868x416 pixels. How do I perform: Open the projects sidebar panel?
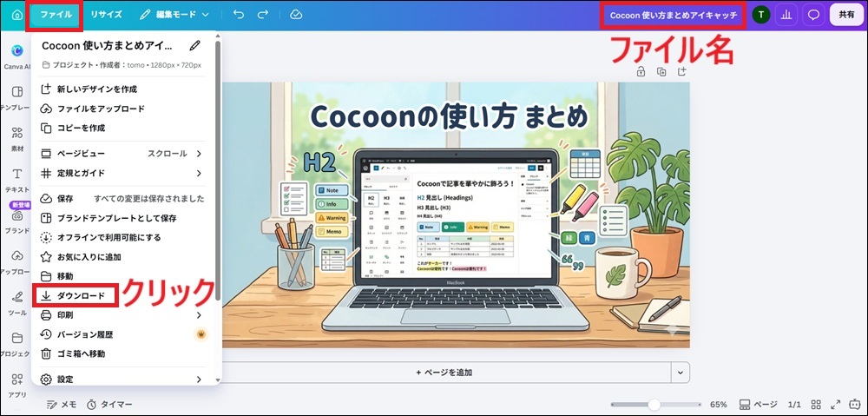(16, 343)
